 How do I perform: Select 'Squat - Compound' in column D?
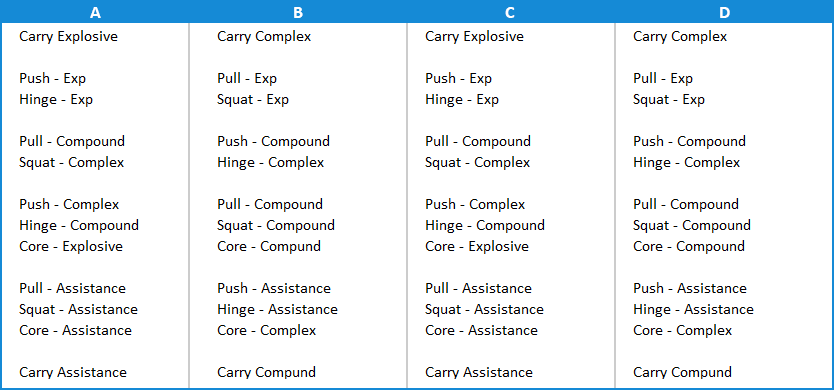tap(691, 225)
